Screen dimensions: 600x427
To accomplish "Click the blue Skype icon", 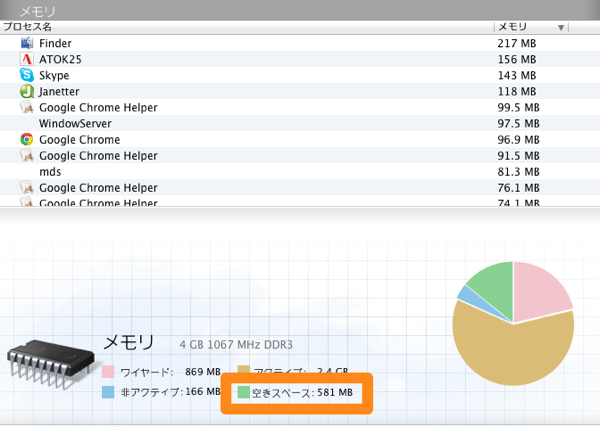I will (x=26, y=75).
